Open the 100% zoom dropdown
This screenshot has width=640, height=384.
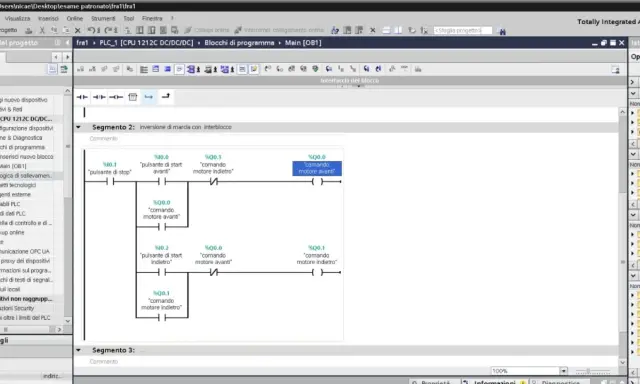point(563,371)
